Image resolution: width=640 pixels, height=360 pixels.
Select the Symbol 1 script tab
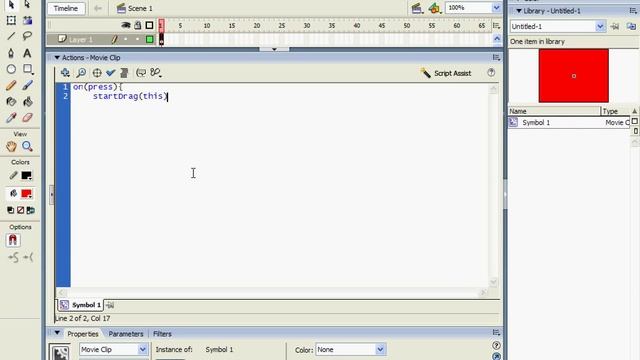point(81,305)
